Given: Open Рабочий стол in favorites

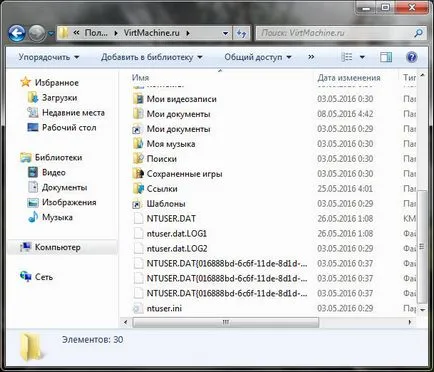Looking at the screenshot, I should tap(62, 128).
